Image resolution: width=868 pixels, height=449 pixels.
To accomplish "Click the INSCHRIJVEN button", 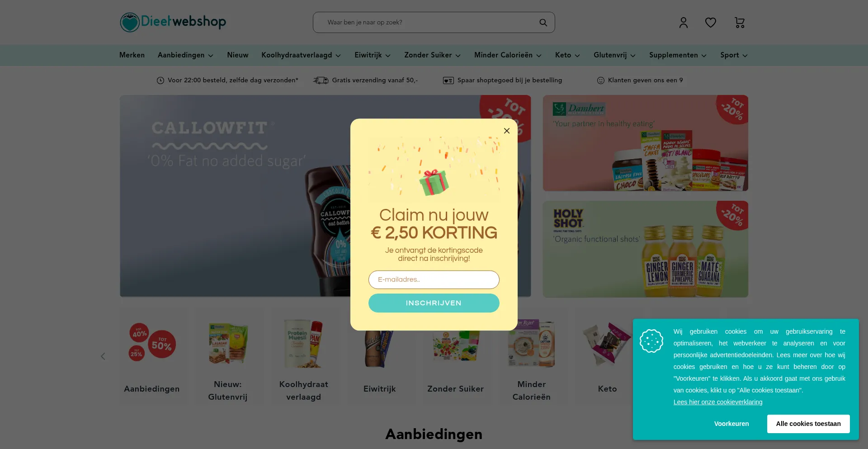I will click(434, 303).
